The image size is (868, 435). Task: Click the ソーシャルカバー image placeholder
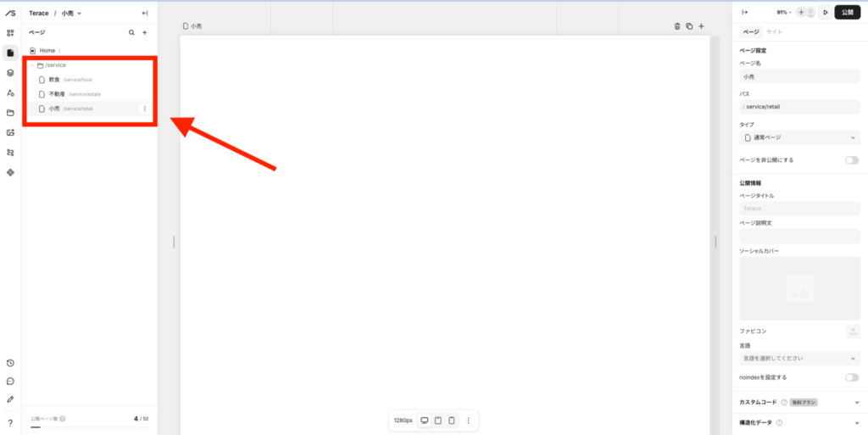tap(800, 288)
